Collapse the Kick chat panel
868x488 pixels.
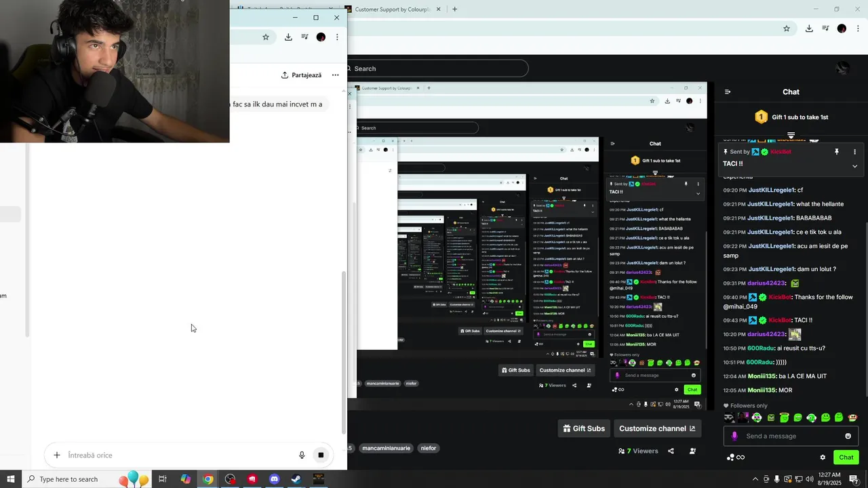(x=728, y=92)
